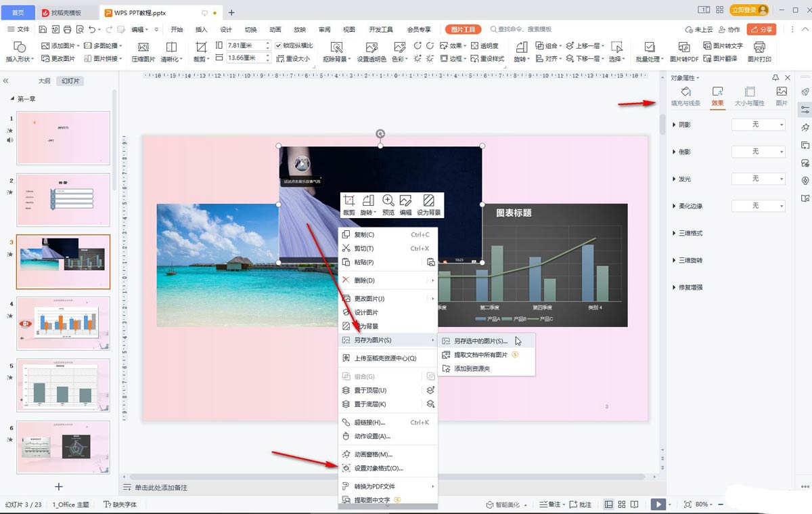Open Soft Edges (柔化边缘) value dropdown
This screenshot has width=812, height=514.
tap(759, 206)
